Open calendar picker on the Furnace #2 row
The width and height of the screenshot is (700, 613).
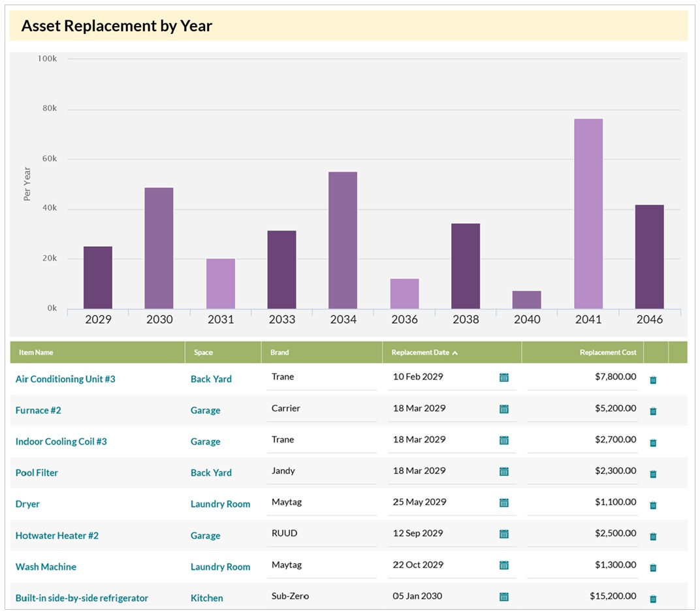[x=503, y=408]
